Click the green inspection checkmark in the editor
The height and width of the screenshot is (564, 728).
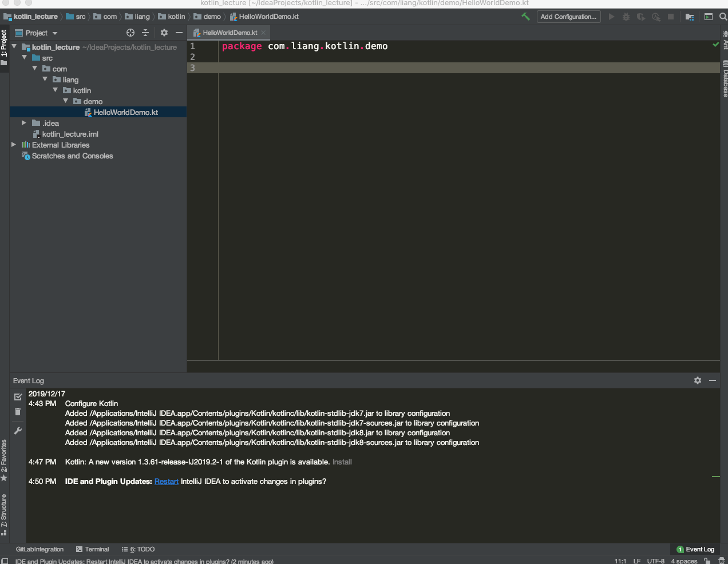point(715,45)
